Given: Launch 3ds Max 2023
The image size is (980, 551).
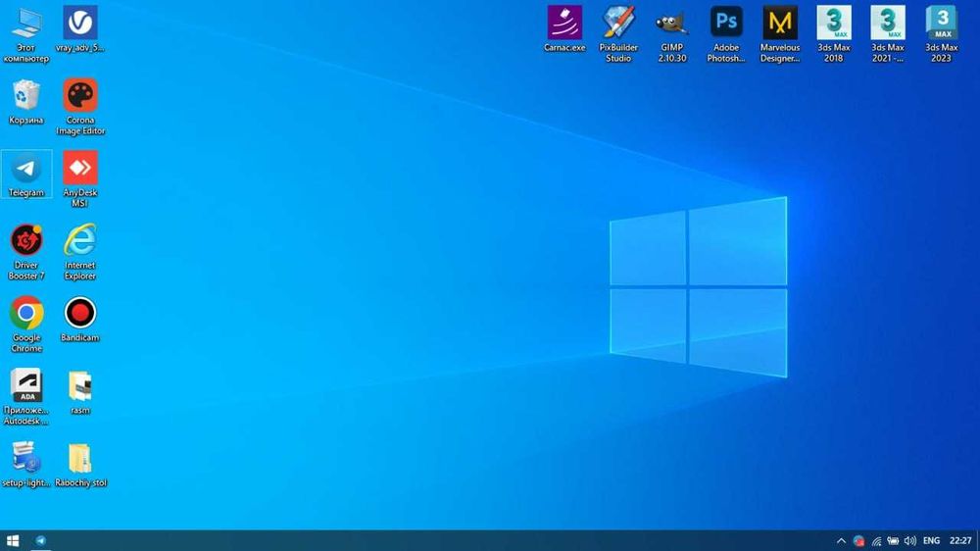Looking at the screenshot, I should point(941,34).
